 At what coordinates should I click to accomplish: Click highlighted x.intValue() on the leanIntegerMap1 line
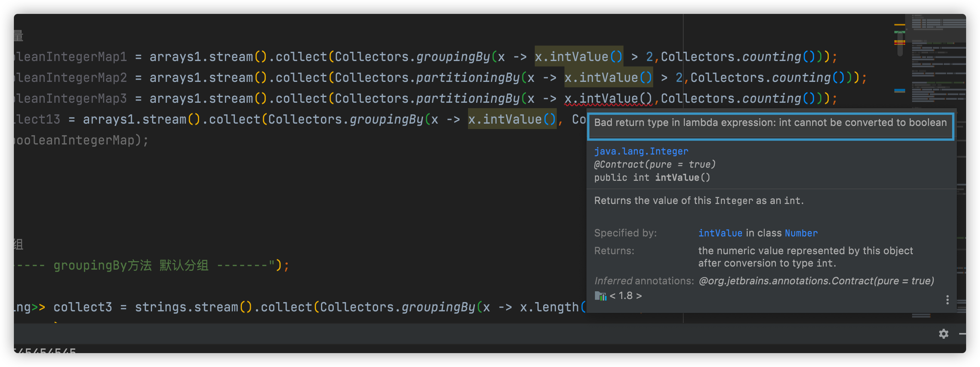(579, 57)
